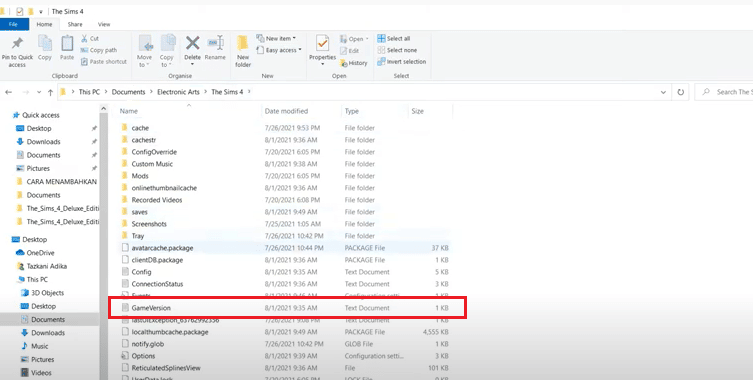Open file History from ribbon
Viewport: 753px width, 380px height.
tap(354, 63)
